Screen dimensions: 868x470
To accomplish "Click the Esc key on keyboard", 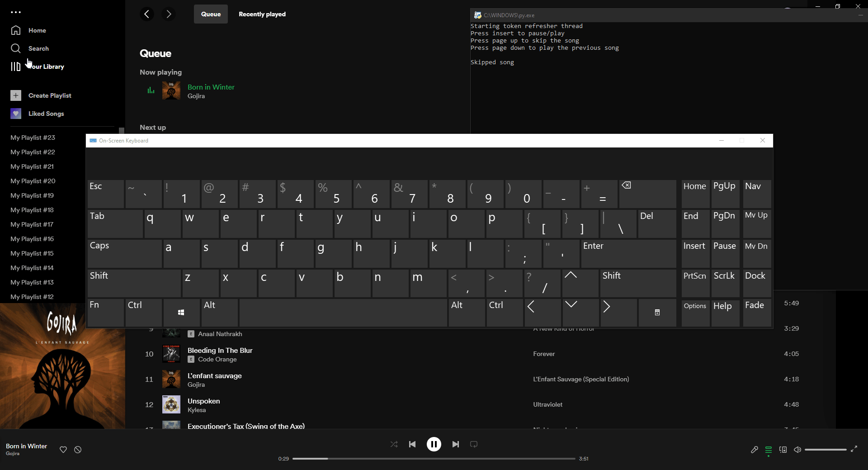I will click(x=106, y=194).
